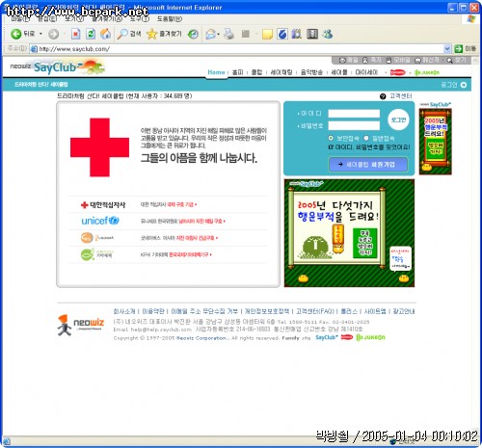
Task: Open the 쪽지 (messages) person icon
Action: click(x=365, y=60)
